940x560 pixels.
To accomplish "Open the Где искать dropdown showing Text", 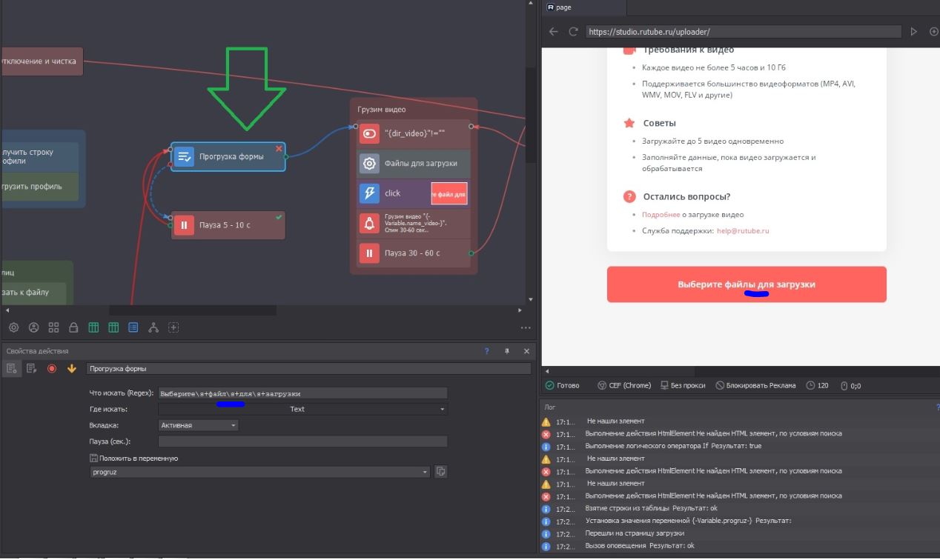I will [303, 409].
